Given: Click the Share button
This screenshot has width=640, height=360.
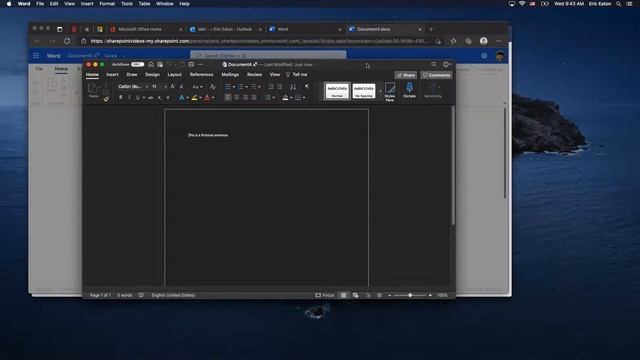Looking at the screenshot, I should 406,75.
